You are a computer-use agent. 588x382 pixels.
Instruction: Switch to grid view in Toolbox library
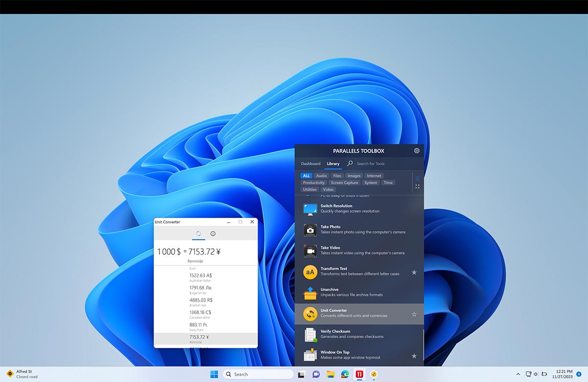(417, 187)
